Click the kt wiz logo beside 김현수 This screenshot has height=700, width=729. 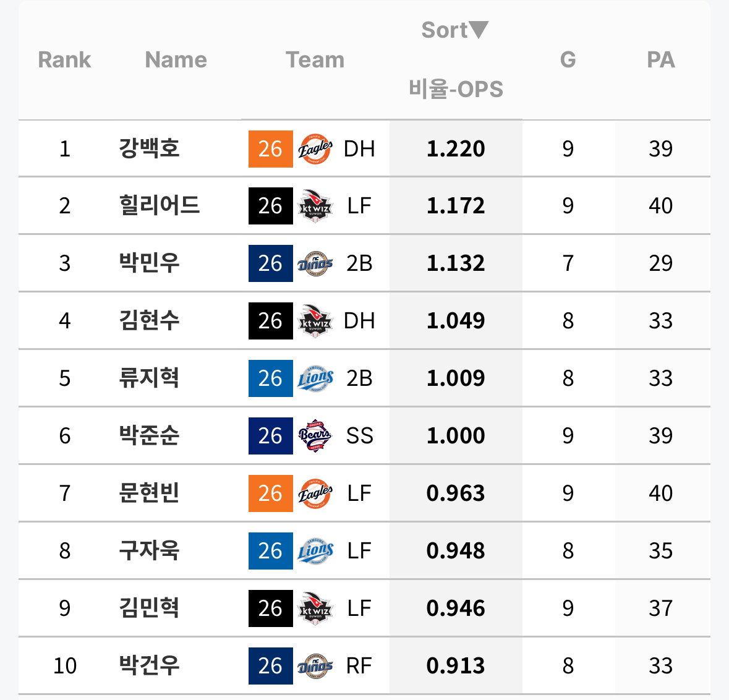(315, 321)
